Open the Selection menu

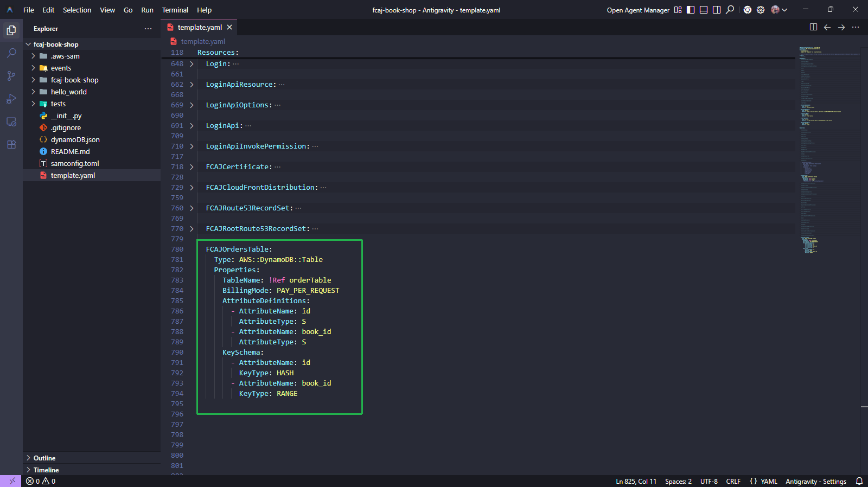[77, 10]
